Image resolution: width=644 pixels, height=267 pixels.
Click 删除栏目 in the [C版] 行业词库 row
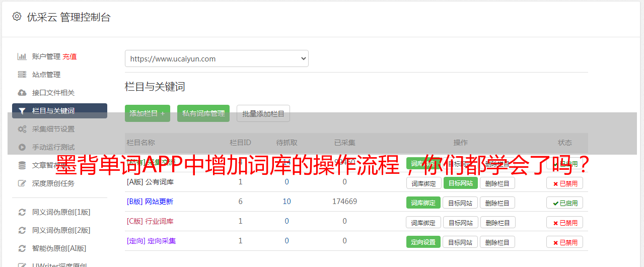tap(497, 222)
